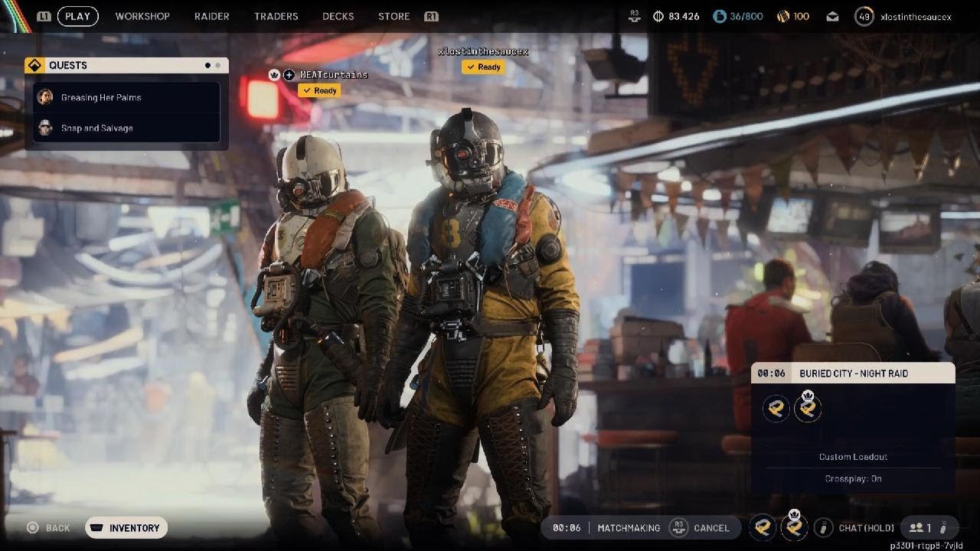Click the R3 icon beside CANCEL
Image resolution: width=980 pixels, height=551 pixels.
coord(678,527)
